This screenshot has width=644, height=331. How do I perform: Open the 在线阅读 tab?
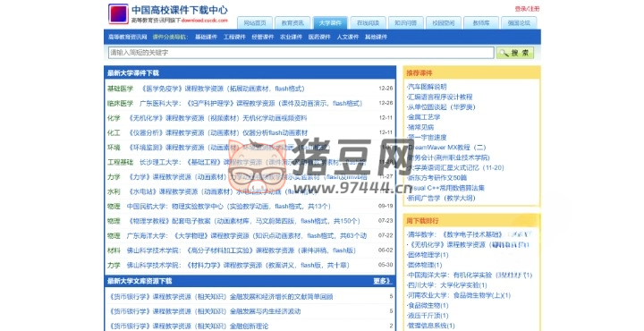click(x=368, y=23)
